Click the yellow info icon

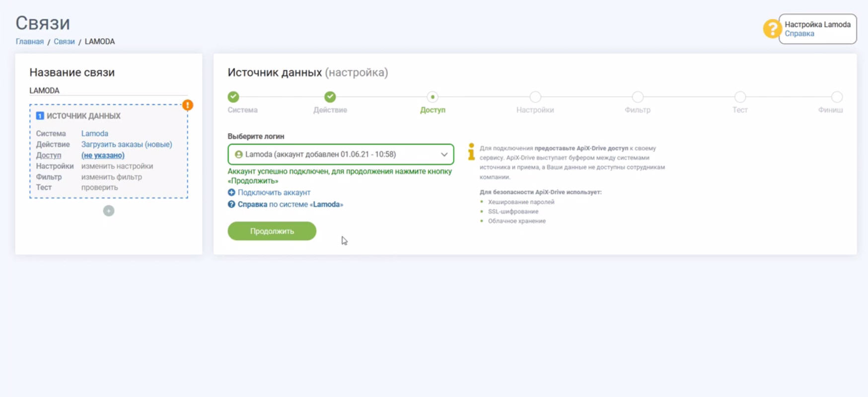tap(471, 152)
